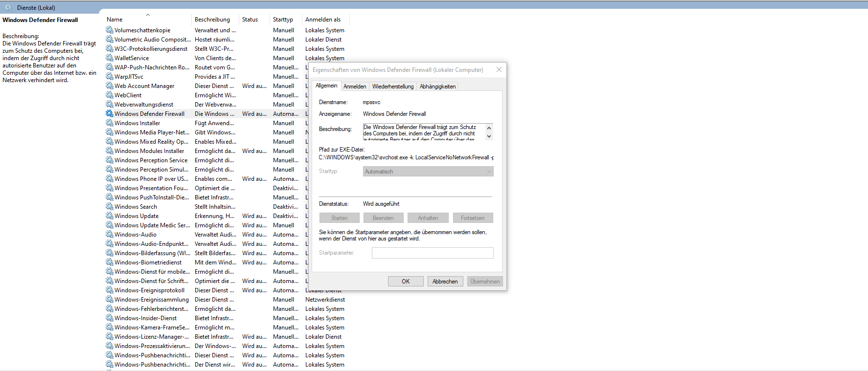Click the Windows Update Medic Service gear icon
This screenshot has width=868, height=371.
pos(110,225)
